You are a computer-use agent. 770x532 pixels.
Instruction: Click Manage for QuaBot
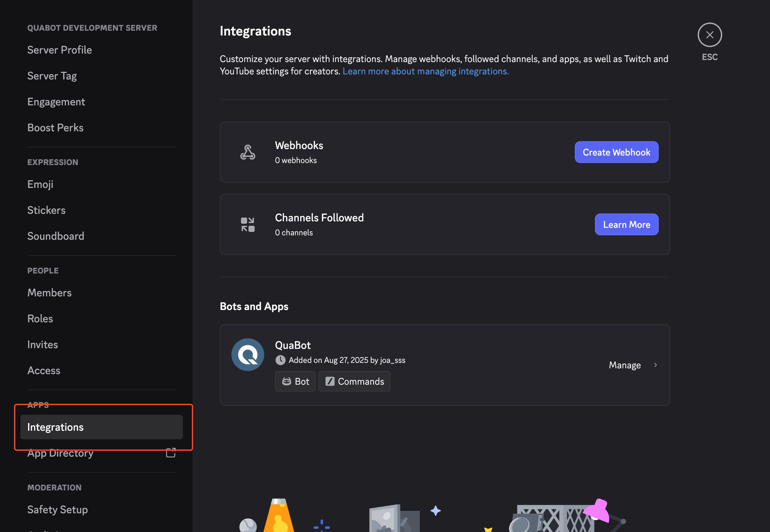625,365
